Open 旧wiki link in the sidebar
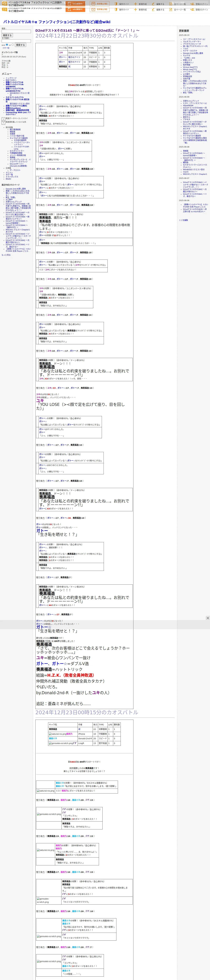 click(x=8, y=179)
